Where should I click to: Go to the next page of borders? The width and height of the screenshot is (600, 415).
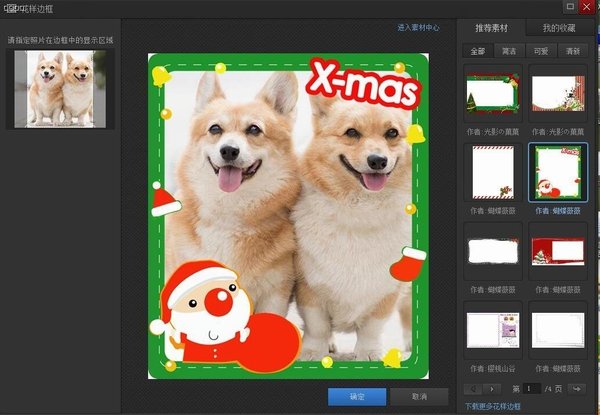point(491,389)
